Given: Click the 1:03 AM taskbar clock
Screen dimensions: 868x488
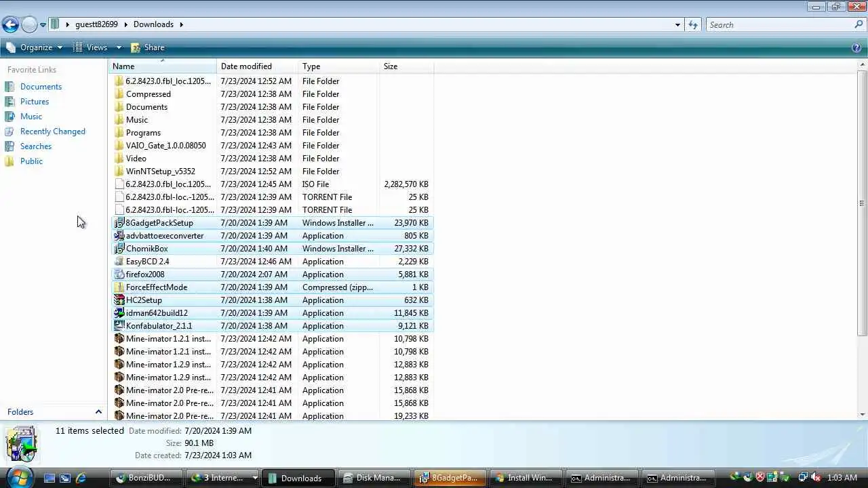Looking at the screenshot, I should point(842,478).
